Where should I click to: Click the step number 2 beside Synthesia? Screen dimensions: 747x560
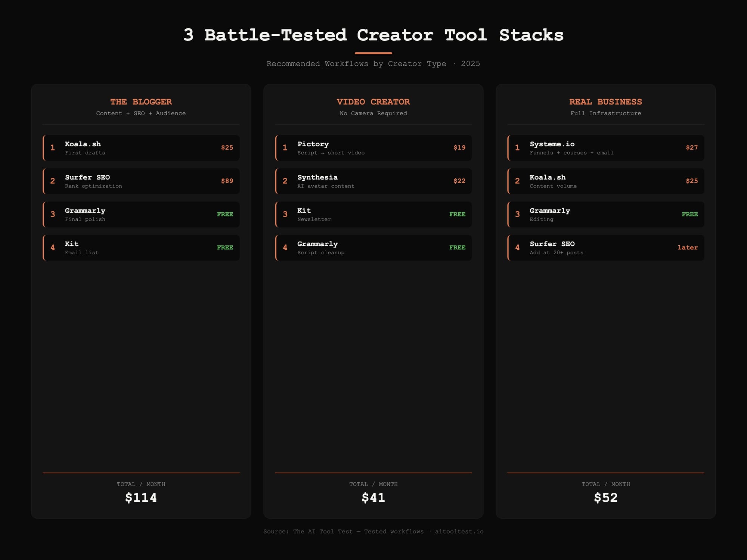[x=285, y=181]
